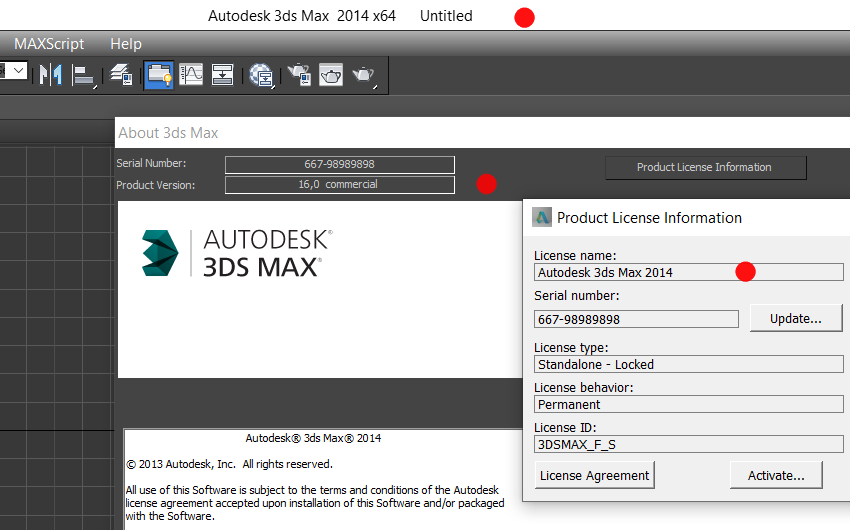Click the "License type:" label

571,347
